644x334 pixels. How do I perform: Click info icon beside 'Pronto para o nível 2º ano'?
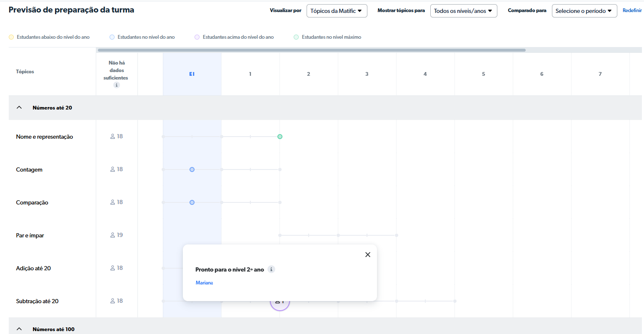[x=271, y=269]
